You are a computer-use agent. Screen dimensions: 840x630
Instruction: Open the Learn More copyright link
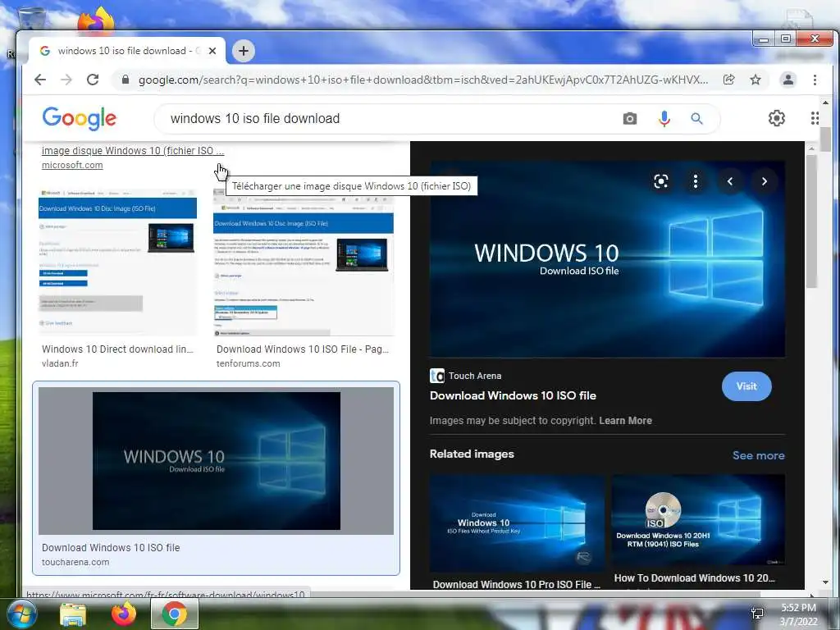(x=625, y=421)
